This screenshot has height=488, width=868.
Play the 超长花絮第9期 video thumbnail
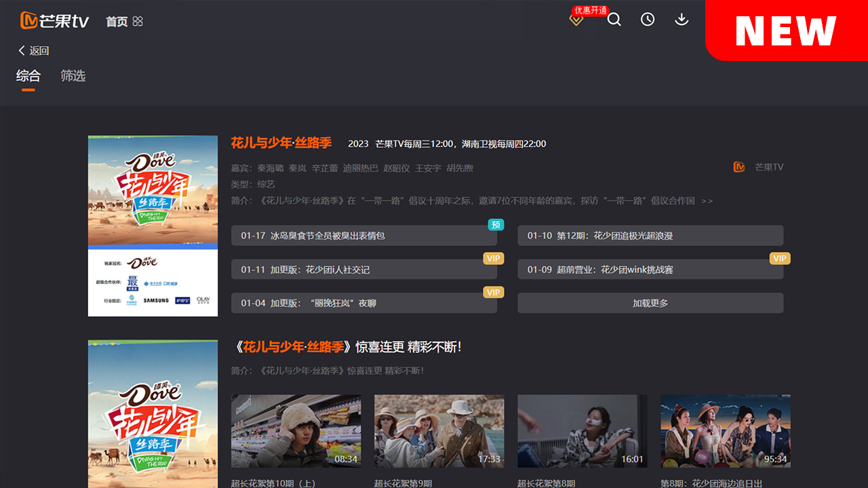439,431
